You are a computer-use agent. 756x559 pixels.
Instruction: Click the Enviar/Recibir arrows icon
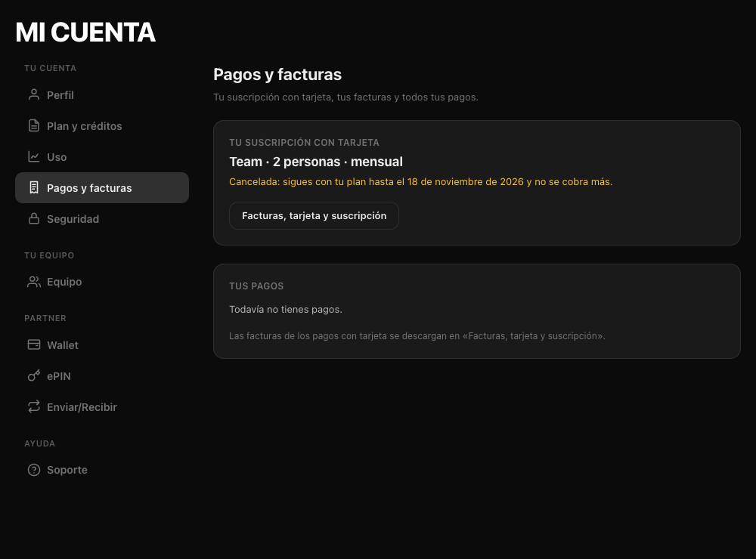34,406
